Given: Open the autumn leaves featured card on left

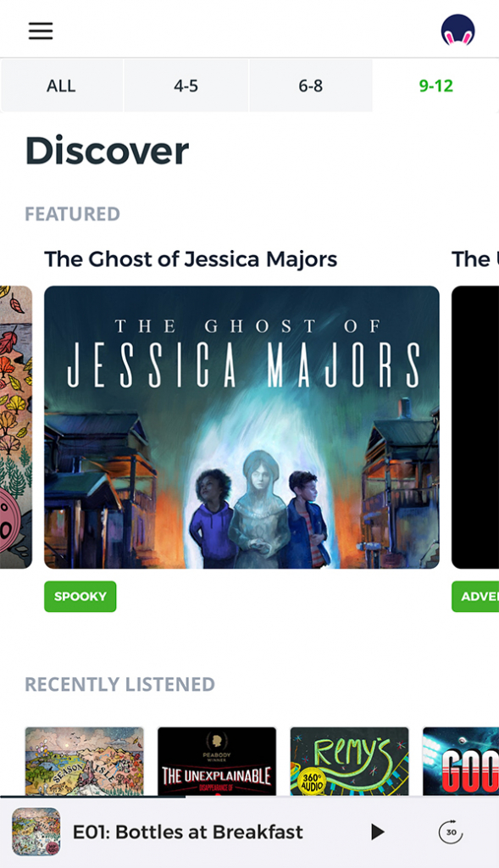Looking at the screenshot, I should 16,427.
